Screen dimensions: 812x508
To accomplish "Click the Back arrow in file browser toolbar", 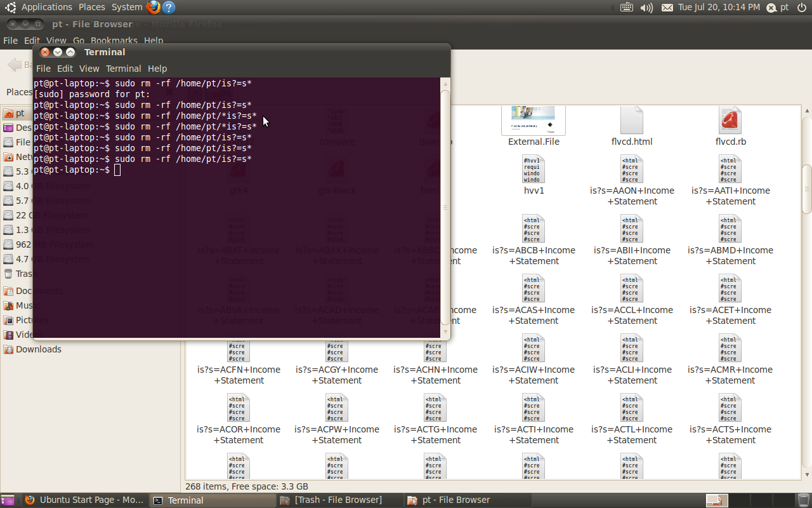I will click(15, 65).
